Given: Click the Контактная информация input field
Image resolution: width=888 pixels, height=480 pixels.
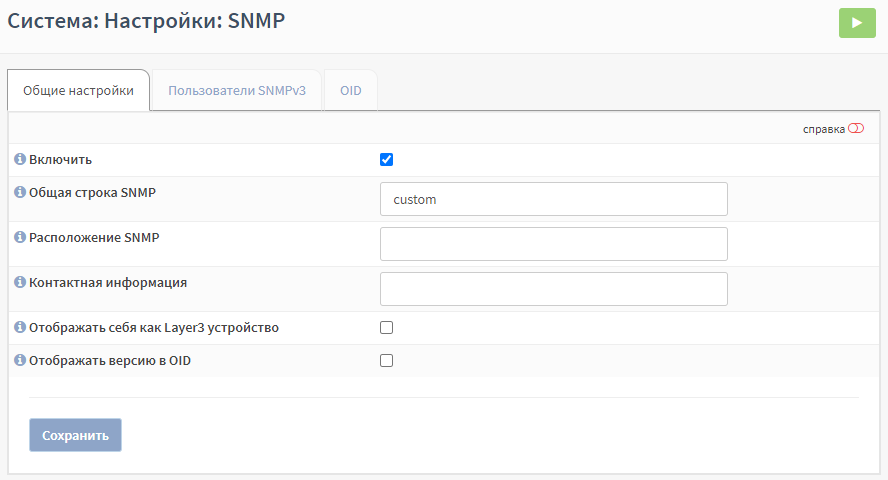Looking at the screenshot, I should 553,289.
